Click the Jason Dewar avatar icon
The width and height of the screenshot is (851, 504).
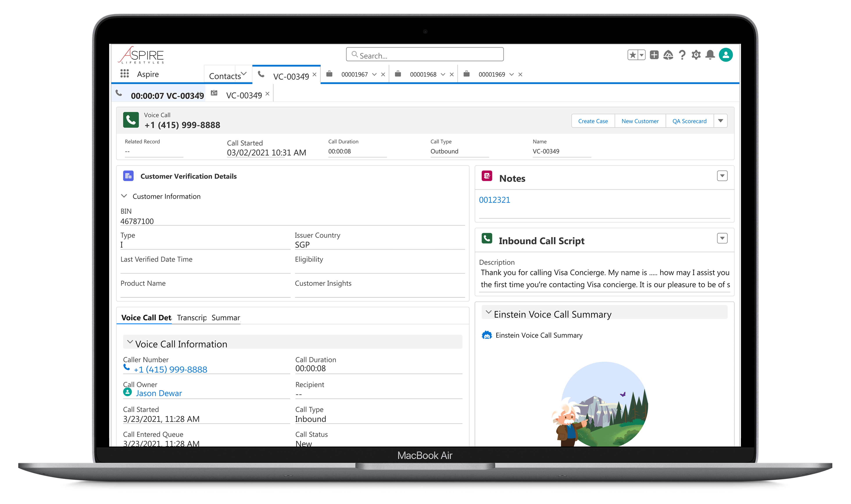coord(127,392)
